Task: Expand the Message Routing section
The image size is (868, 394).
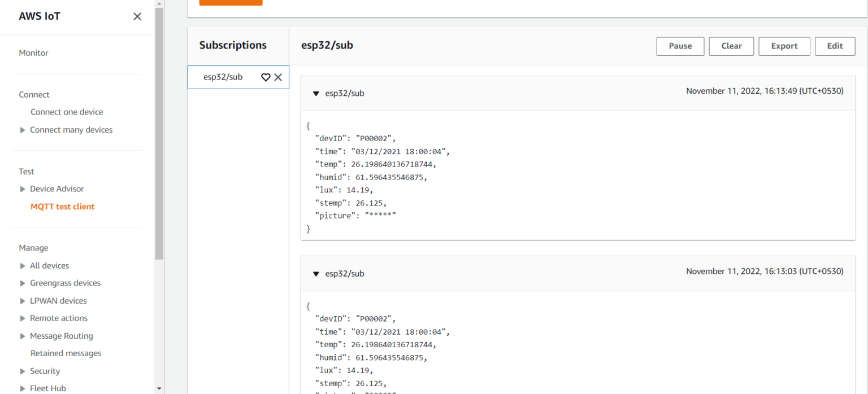Action: [23, 336]
